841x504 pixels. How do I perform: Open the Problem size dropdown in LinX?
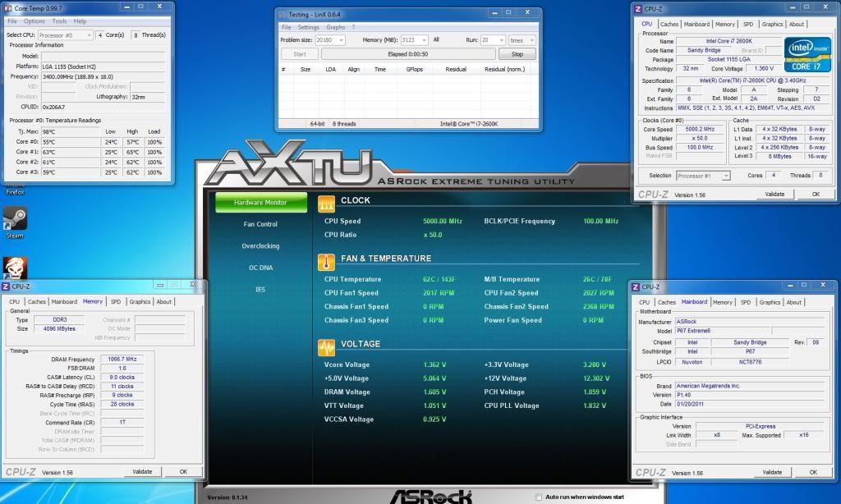click(330, 40)
